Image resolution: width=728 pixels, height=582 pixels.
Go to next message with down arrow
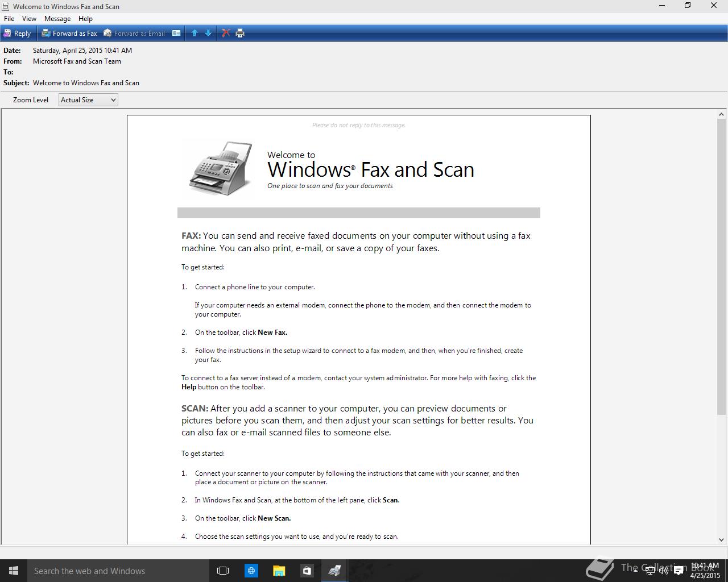[208, 33]
